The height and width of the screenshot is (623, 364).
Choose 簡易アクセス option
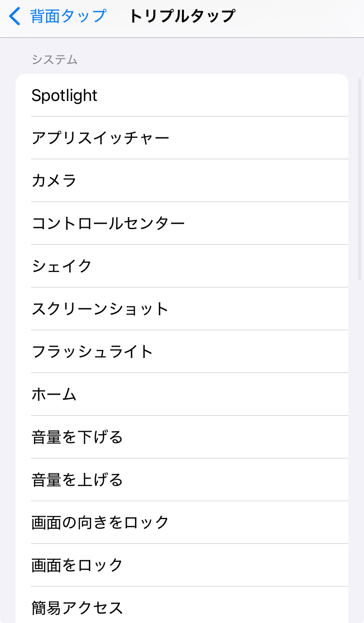[x=182, y=607]
